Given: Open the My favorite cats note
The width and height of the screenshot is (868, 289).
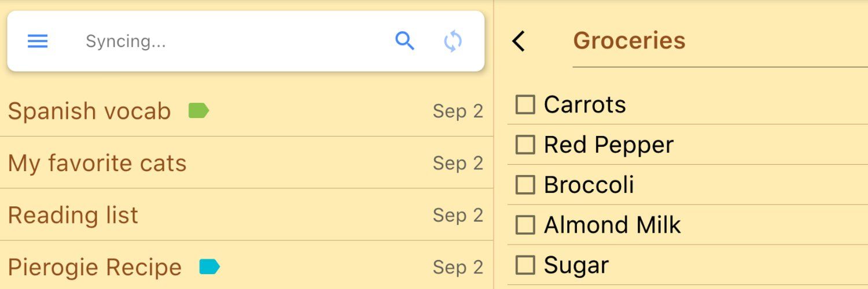Looking at the screenshot, I should 247,163.
